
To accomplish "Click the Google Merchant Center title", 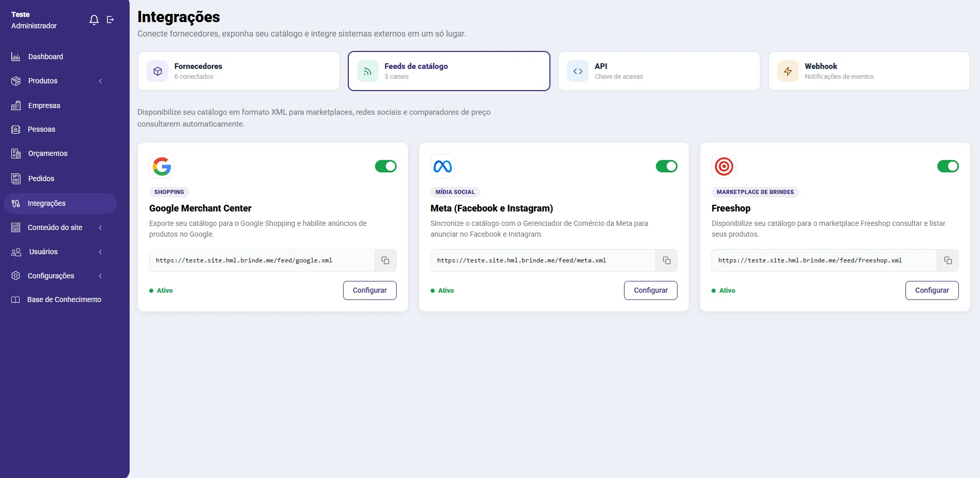I will pyautogui.click(x=200, y=208).
